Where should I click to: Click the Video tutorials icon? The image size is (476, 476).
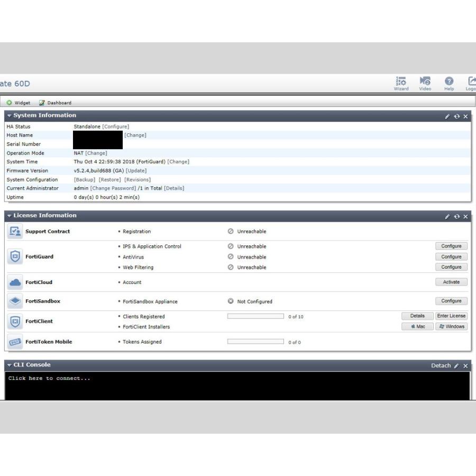click(425, 82)
